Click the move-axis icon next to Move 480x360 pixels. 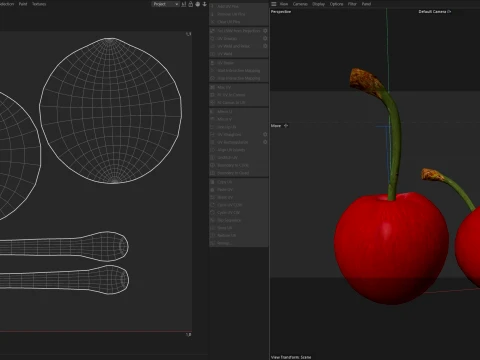(x=286, y=126)
